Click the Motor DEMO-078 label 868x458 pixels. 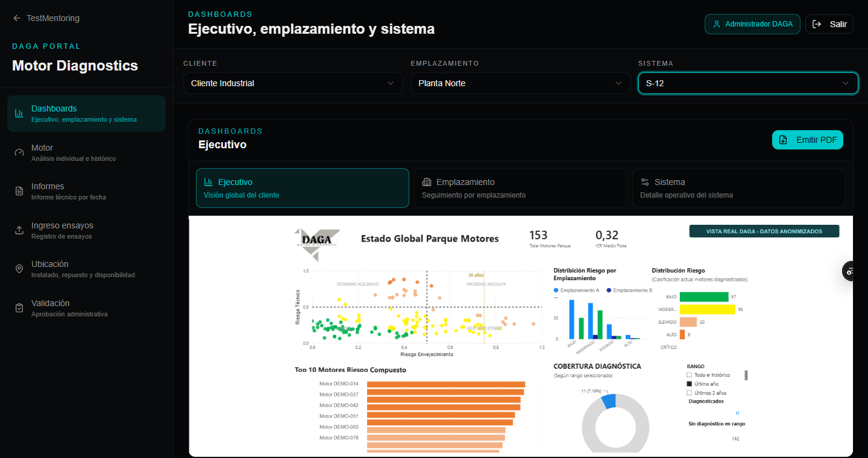(339, 438)
